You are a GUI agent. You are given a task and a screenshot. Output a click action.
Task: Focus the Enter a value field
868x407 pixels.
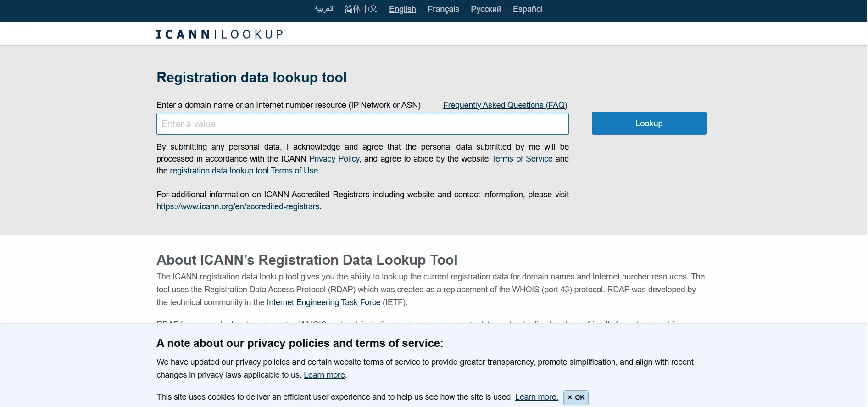[362, 124]
